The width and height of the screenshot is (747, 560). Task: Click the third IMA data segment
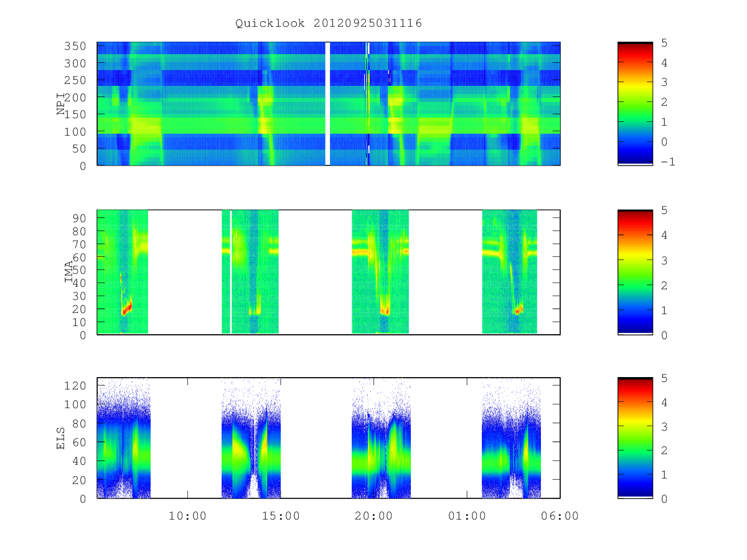[x=380, y=272]
